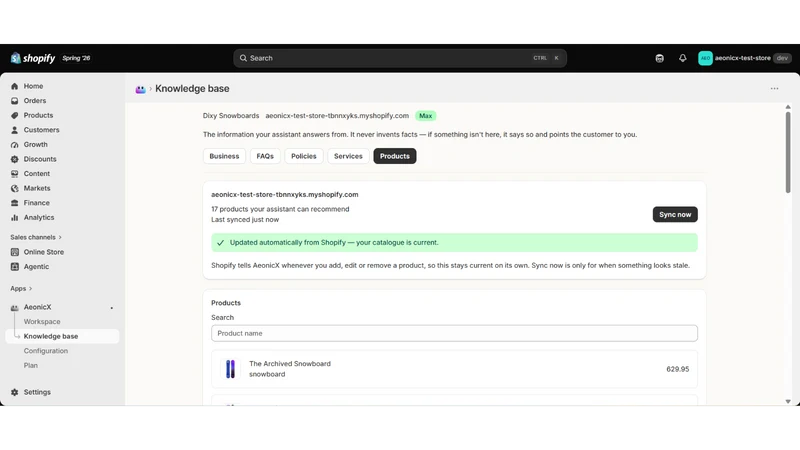This screenshot has width=800, height=450.
Task: Click the Knowledge base page title
Action: click(x=192, y=89)
